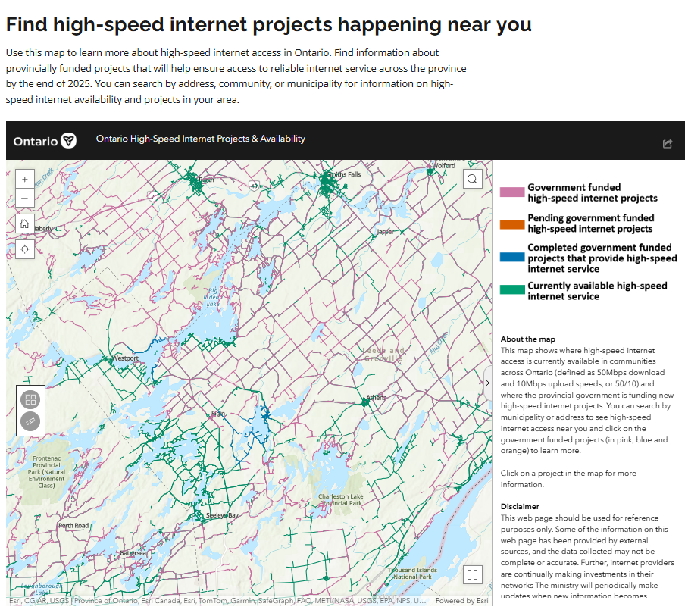The width and height of the screenshot is (688, 616).
Task: Open the basemap gallery grid icon
Action: click(x=30, y=399)
